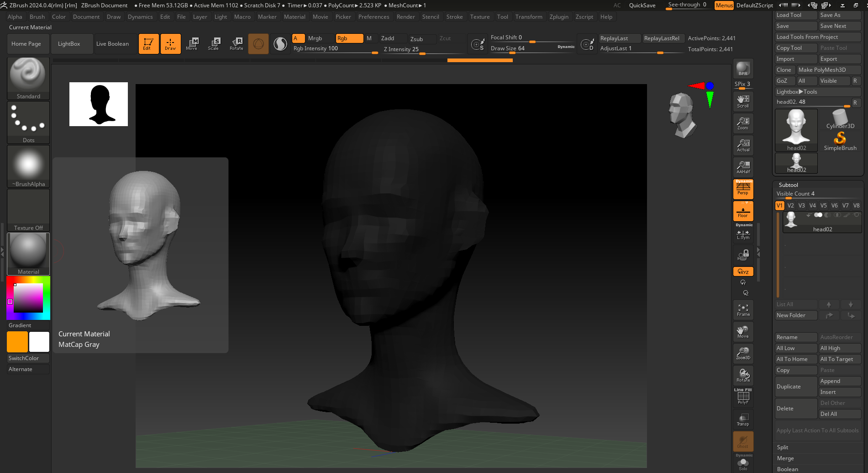This screenshot has height=473, width=868.
Task: Click the Duplicate subtool button
Action: 796,387
